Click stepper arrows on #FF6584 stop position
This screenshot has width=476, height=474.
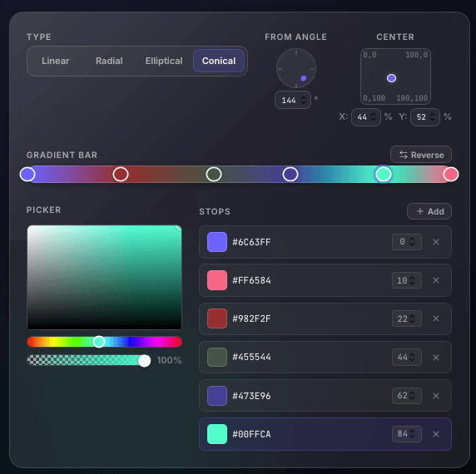412,280
